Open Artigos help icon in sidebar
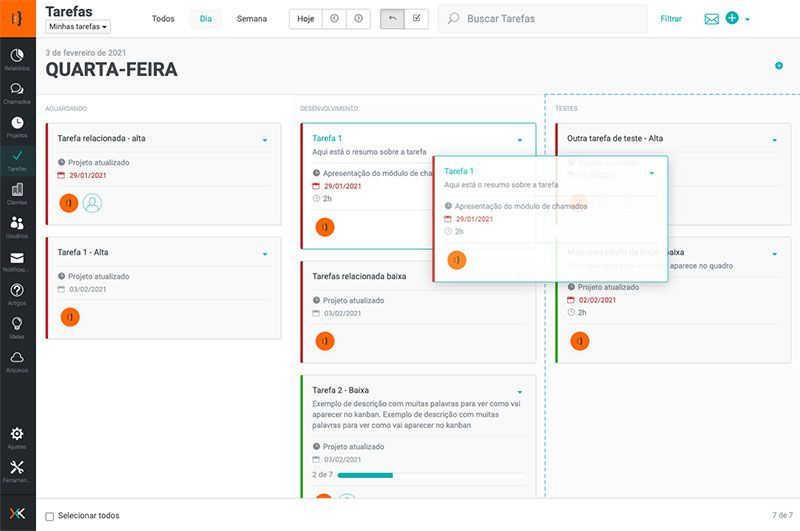Viewport: 800px width, 531px height. click(x=17, y=294)
